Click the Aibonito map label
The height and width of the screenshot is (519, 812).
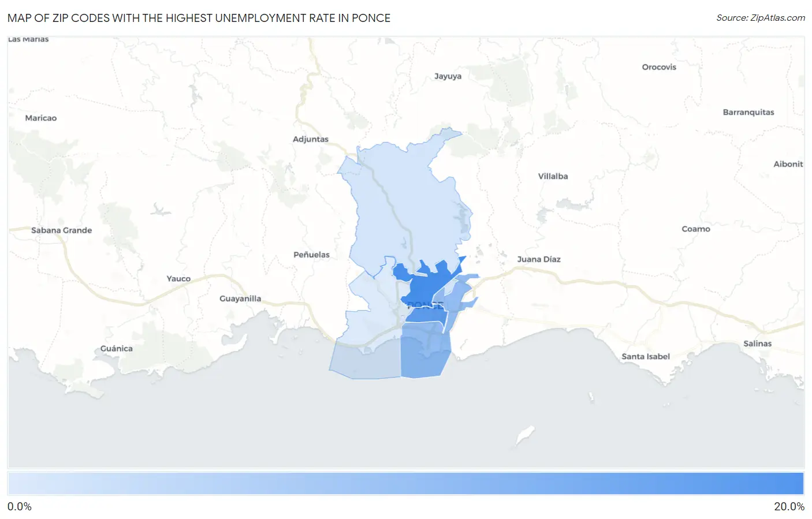(x=788, y=164)
